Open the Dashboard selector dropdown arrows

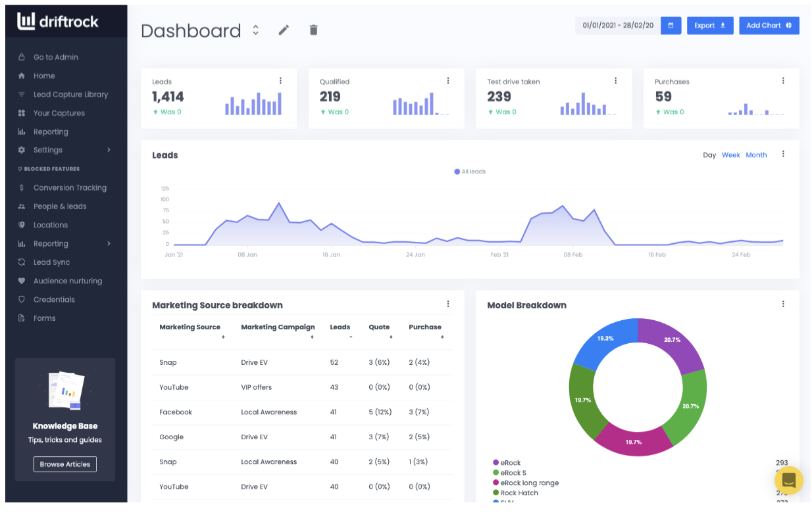pos(256,30)
